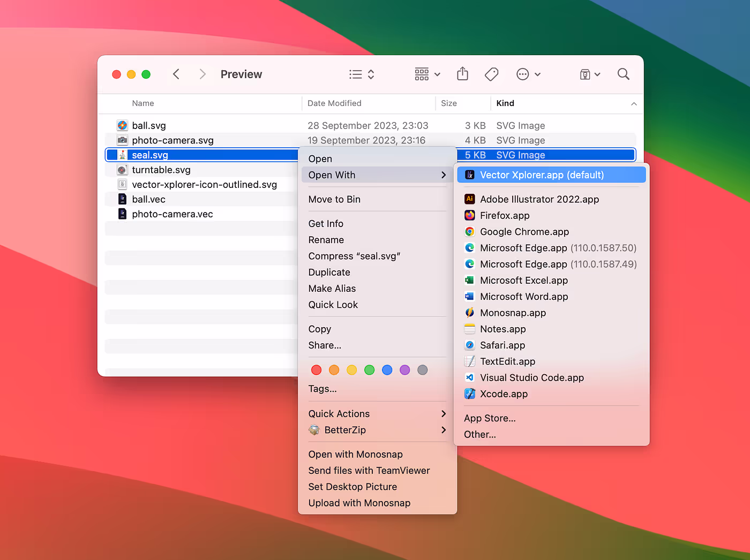Open with Google Chrome.app
Image resolution: width=750 pixels, height=560 pixels.
point(552,232)
